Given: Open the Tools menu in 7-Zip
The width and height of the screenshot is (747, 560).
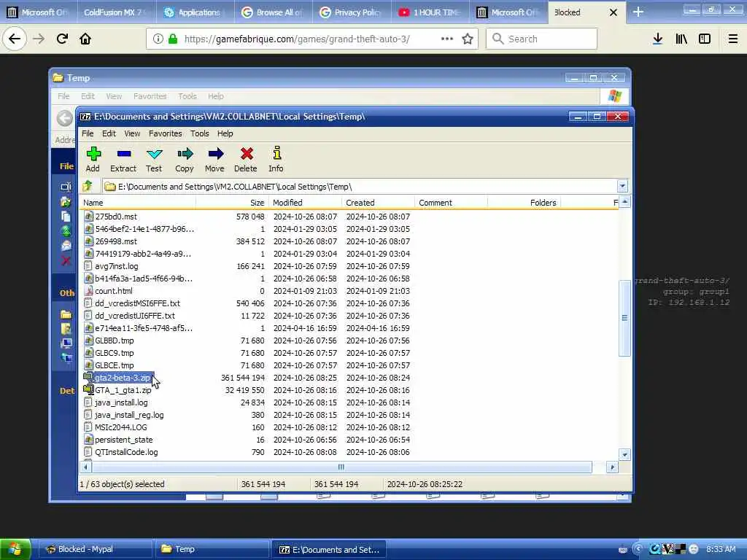Looking at the screenshot, I should tap(200, 133).
